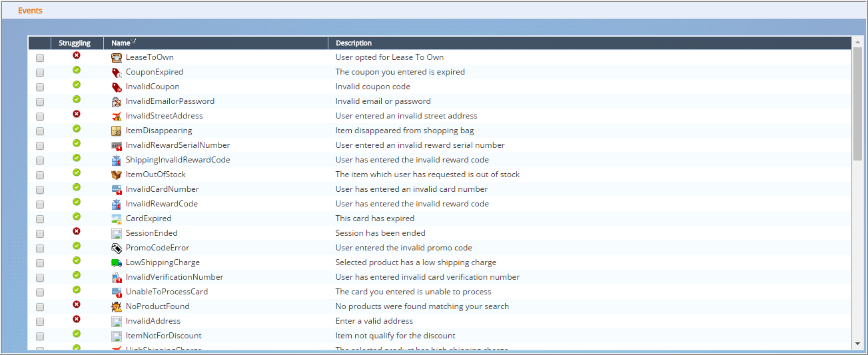The height and width of the screenshot is (355, 868).
Task: Click red struggling status icon for LeaseToOwn
Action: coord(77,55)
